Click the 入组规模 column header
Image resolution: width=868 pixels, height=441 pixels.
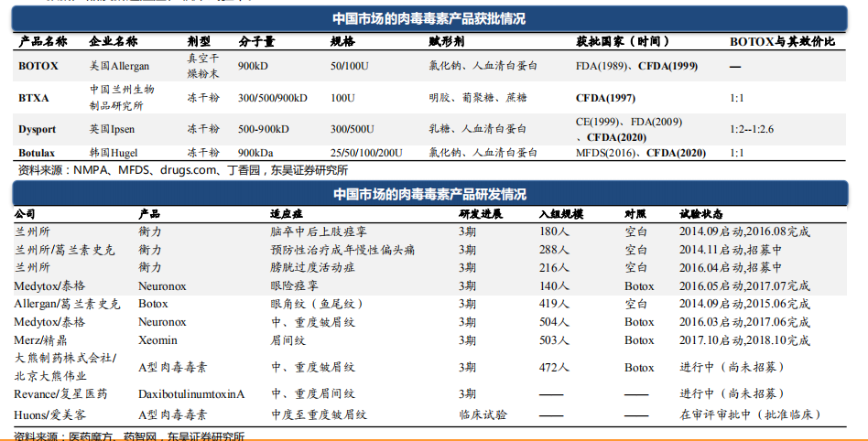560,213
